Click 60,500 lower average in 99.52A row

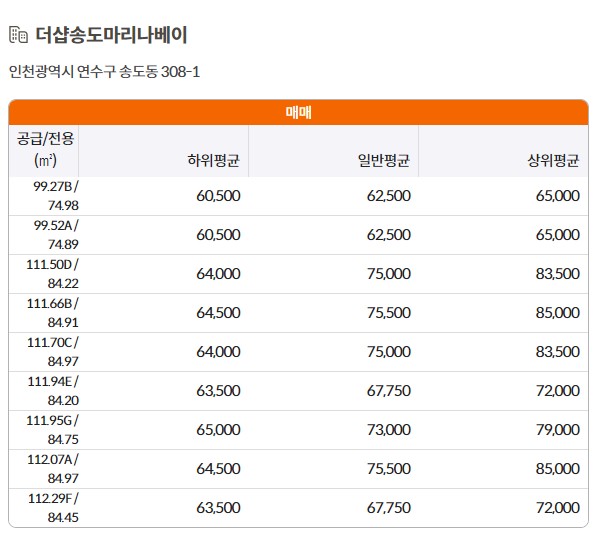tap(218, 235)
